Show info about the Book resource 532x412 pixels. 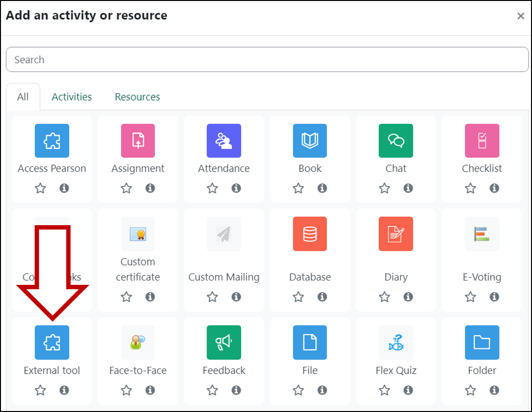click(322, 188)
